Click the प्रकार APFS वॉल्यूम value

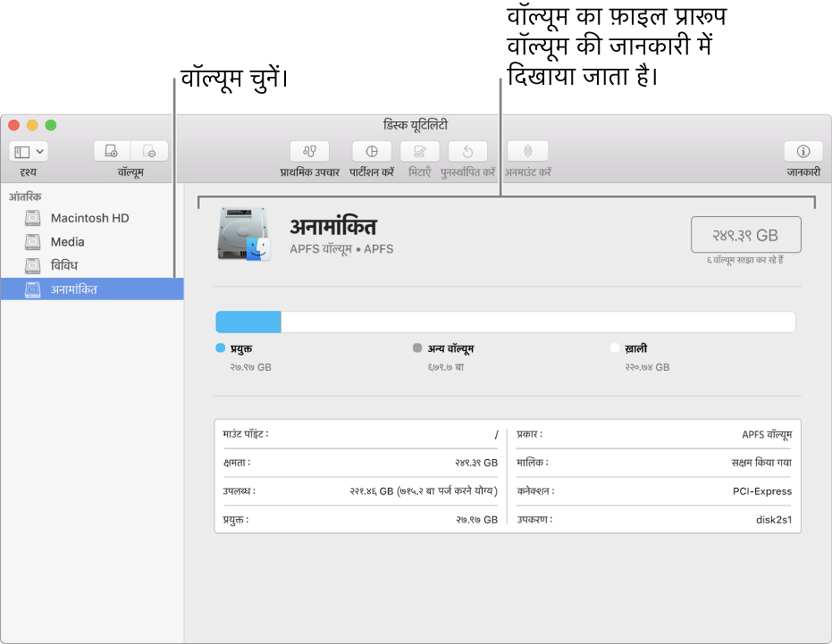(x=767, y=434)
